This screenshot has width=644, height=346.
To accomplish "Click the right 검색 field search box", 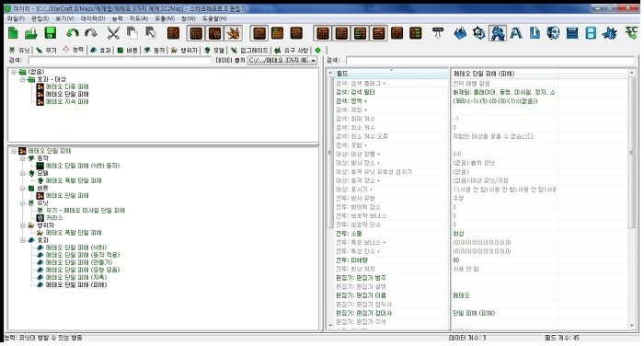I will [x=490, y=61].
